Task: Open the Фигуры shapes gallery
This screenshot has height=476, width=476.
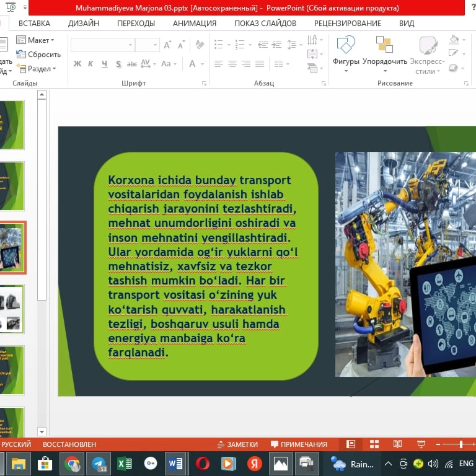Action: click(346, 51)
